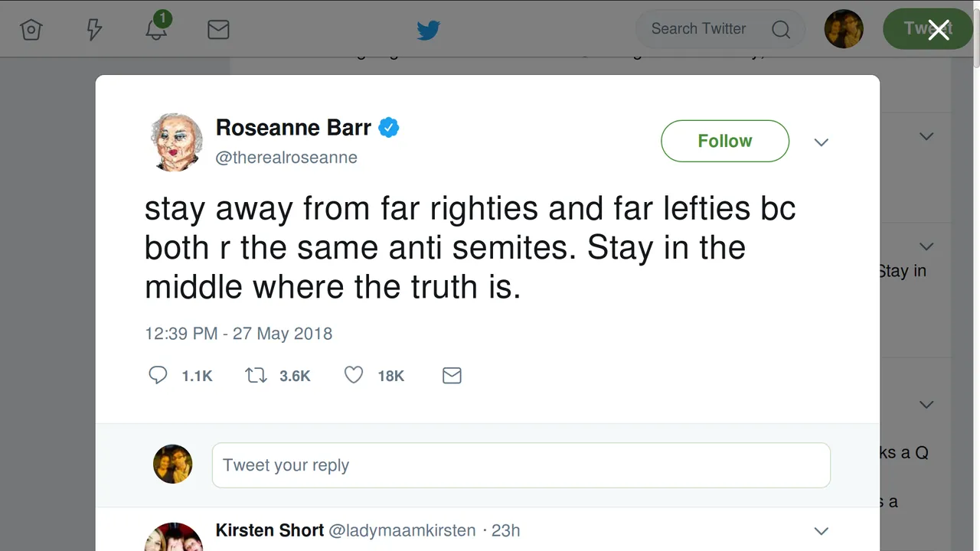Open Roseanne Barr's profile by name
980x551 pixels.
pos(293,127)
